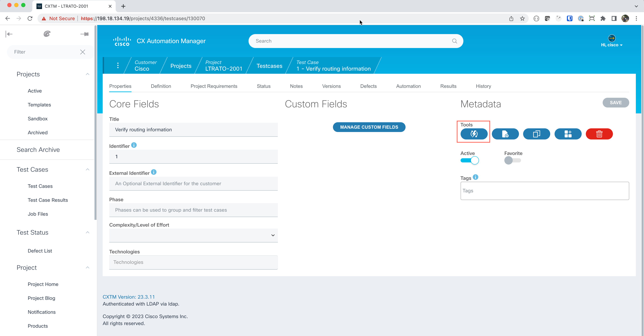Viewport: 644px width, 336px height.
Task: Click the Tags input box
Action: (544, 191)
